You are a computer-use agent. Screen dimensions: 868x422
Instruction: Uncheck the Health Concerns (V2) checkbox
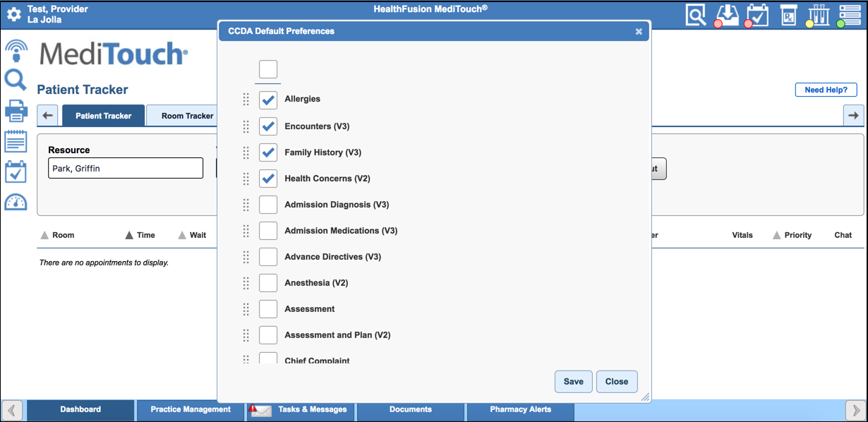point(268,179)
